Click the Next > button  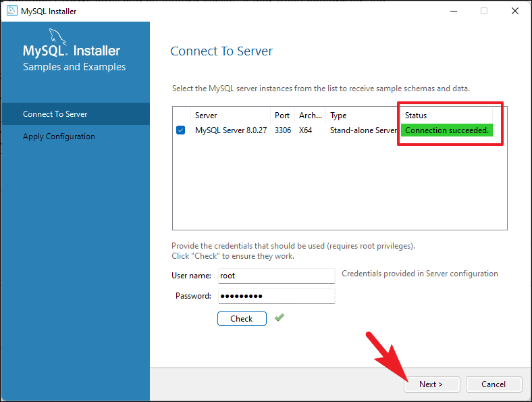[x=431, y=384]
